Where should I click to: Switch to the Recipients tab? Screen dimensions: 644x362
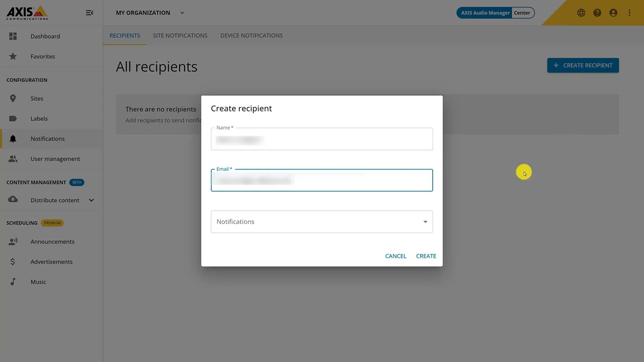click(x=125, y=35)
